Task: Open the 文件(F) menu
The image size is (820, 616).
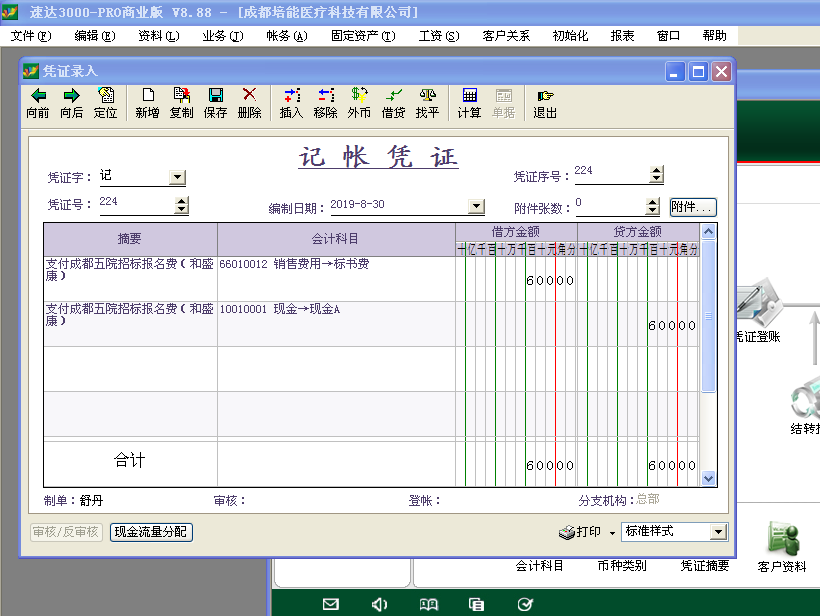Action: tap(31, 36)
